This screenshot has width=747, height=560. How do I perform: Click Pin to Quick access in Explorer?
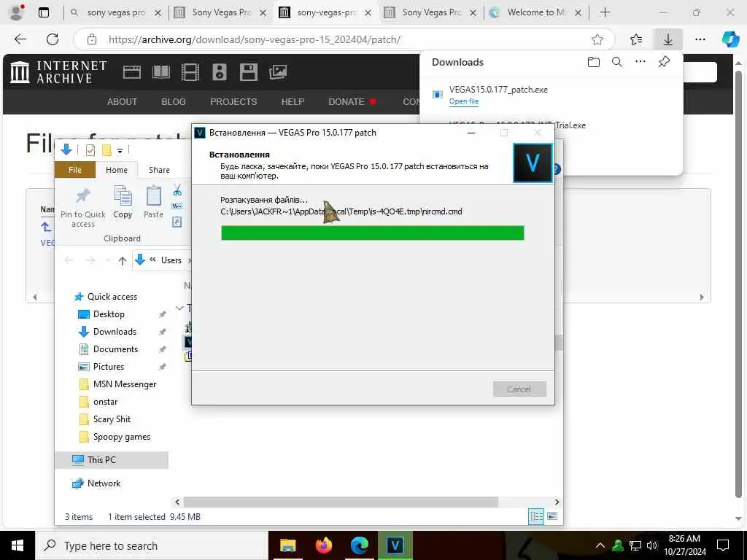(83, 208)
